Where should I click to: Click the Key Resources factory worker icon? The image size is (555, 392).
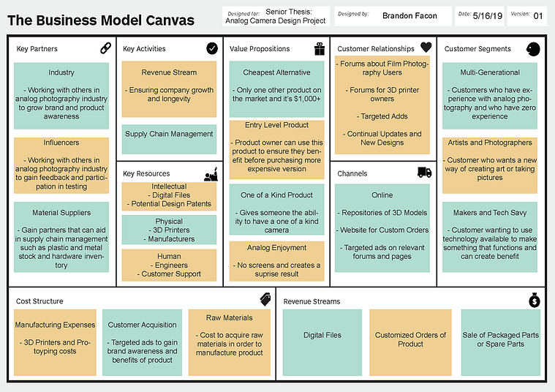[211, 175]
